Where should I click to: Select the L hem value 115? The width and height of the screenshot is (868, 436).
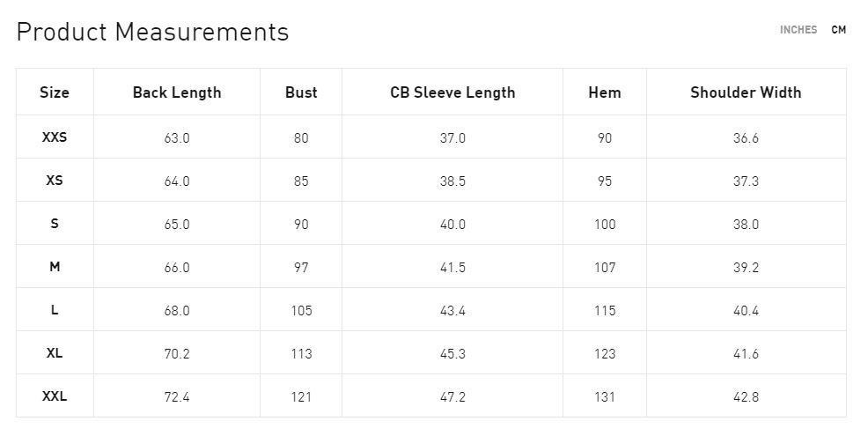(605, 311)
